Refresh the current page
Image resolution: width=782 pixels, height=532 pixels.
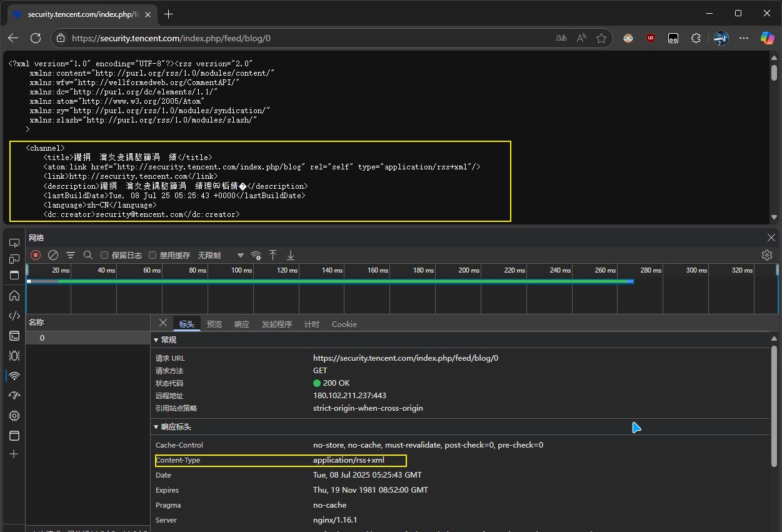pos(36,38)
